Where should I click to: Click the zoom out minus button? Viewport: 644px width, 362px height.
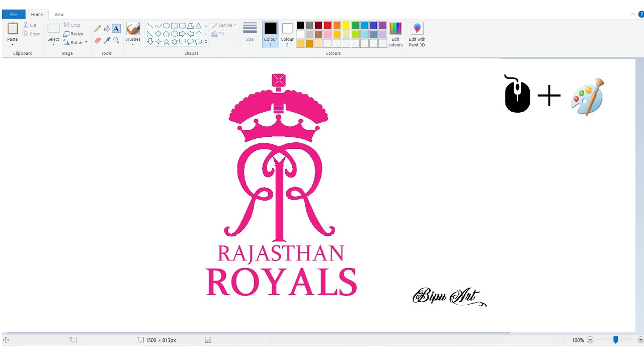click(x=590, y=340)
